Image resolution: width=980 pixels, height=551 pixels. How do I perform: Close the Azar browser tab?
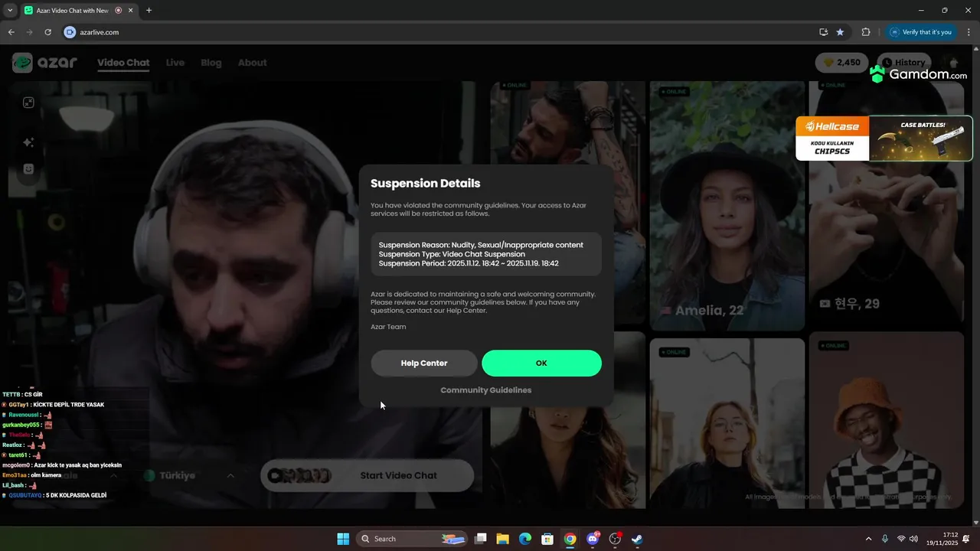132,10
